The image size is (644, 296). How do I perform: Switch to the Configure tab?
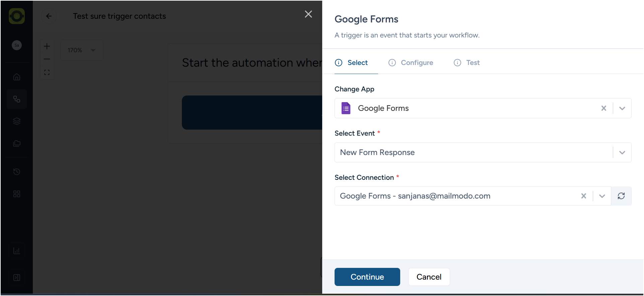pyautogui.click(x=411, y=63)
